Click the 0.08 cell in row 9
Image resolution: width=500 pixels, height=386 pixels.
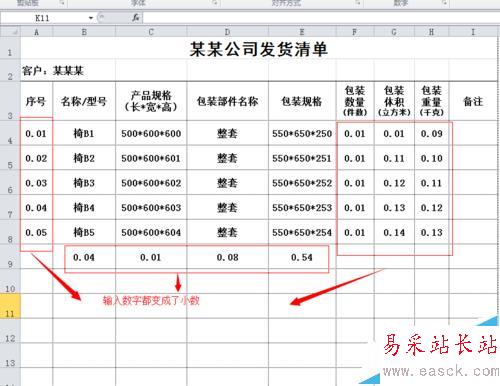pos(227,257)
